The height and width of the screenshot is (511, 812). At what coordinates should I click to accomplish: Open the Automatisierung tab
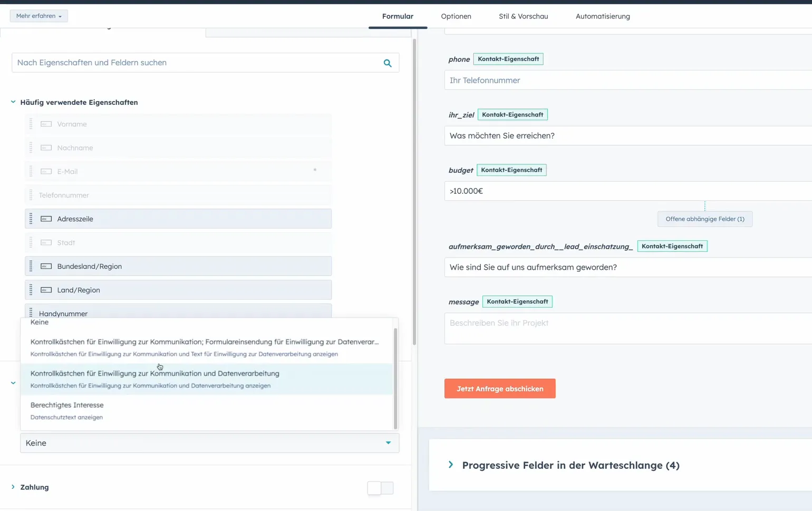(x=603, y=16)
